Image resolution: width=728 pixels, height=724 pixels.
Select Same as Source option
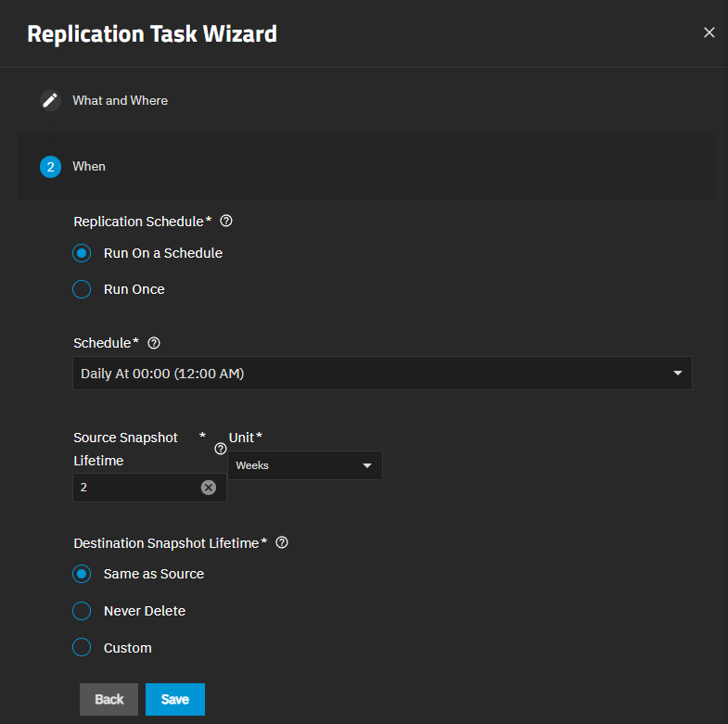click(138, 574)
